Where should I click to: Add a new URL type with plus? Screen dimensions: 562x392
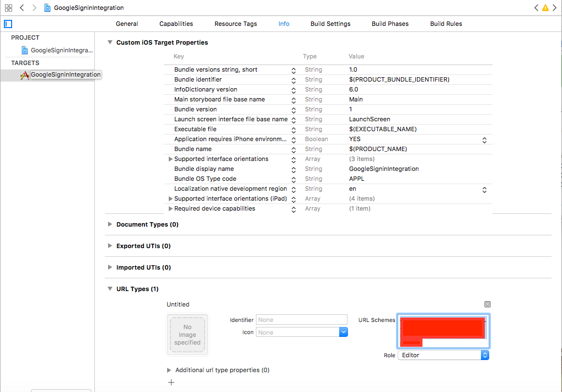171,382
